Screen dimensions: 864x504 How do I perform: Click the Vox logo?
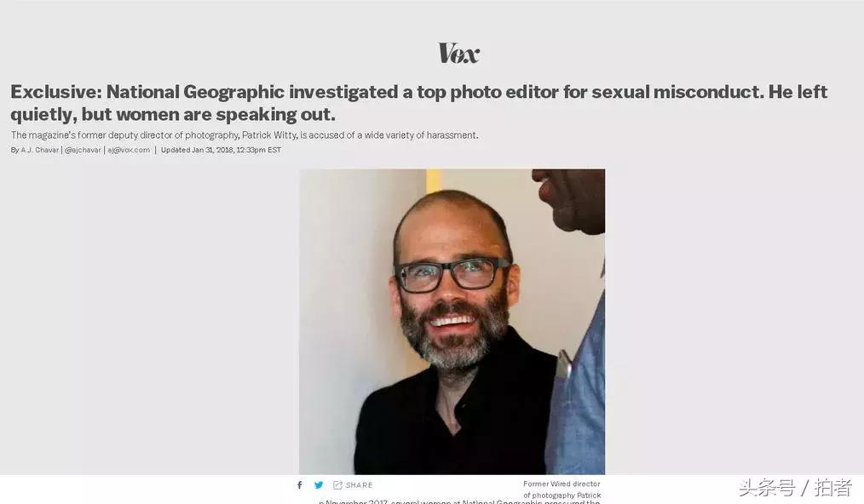pos(458,53)
